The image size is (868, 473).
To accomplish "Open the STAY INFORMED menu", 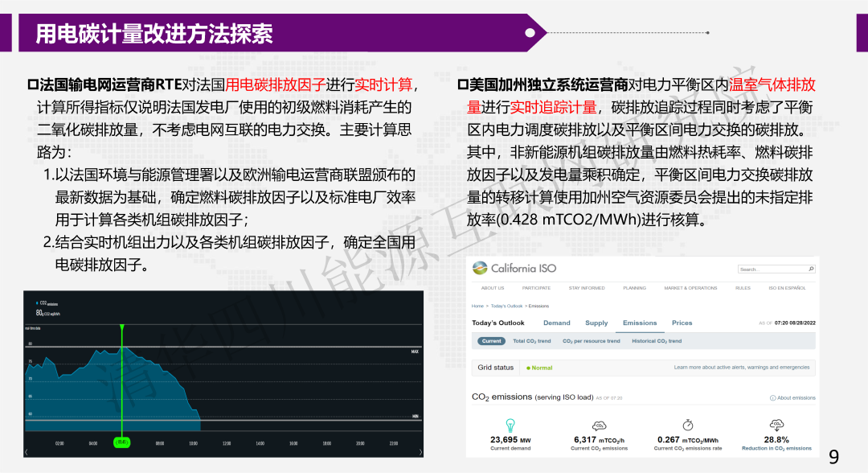I will coord(586,288).
